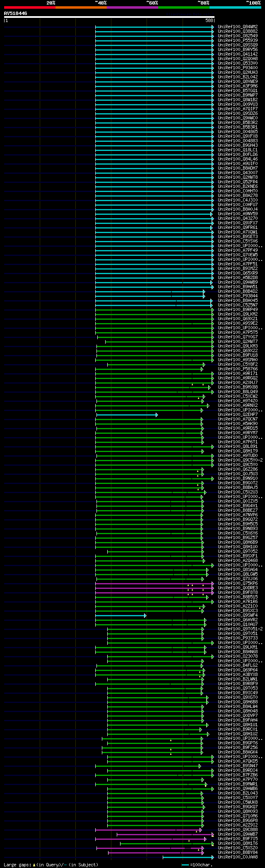Screen dimensions: 265x868
Task: Click the cyan ~100% identity legend segment
Action: tap(235, 7)
